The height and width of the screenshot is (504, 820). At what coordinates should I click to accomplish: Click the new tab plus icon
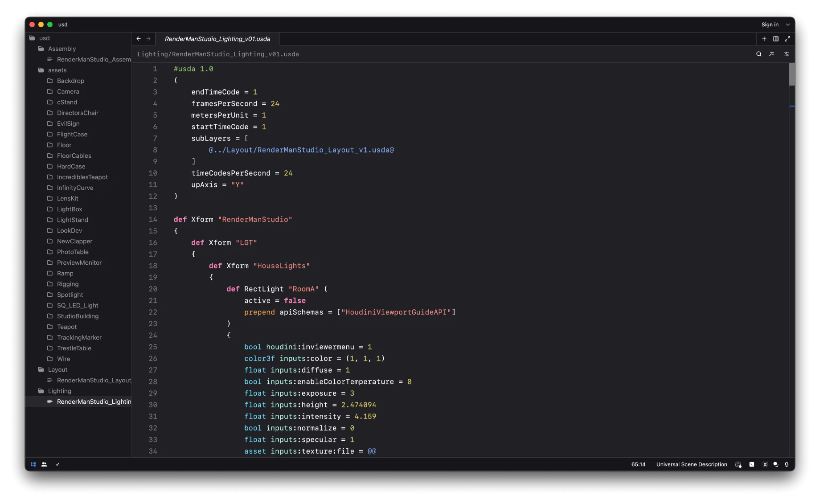point(764,39)
